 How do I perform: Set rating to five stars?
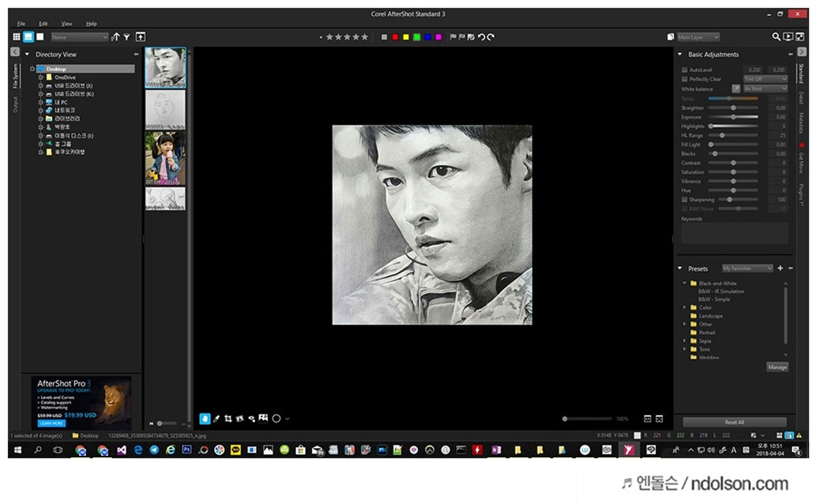[365, 36]
